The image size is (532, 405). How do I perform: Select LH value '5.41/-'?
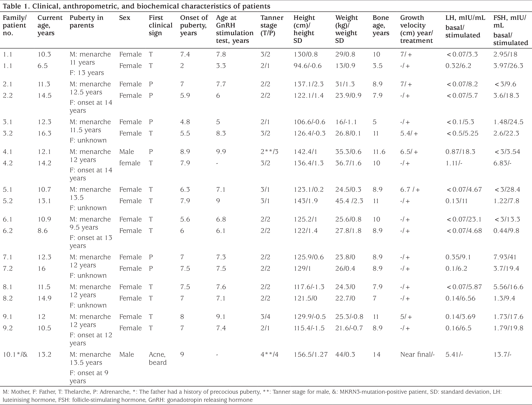click(x=454, y=355)
